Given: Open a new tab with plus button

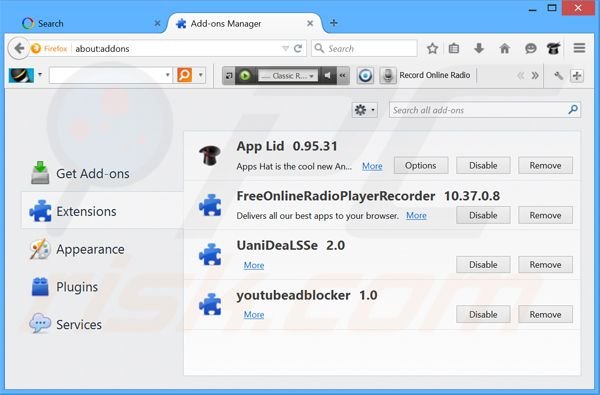Looking at the screenshot, I should click(334, 23).
